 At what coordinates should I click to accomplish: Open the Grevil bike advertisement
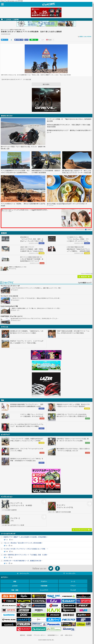coord(46,100)
